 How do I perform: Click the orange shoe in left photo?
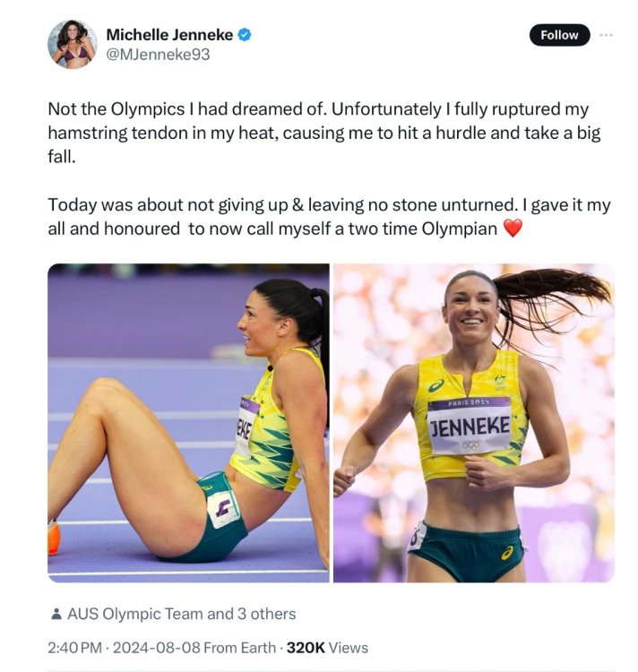tap(53, 538)
